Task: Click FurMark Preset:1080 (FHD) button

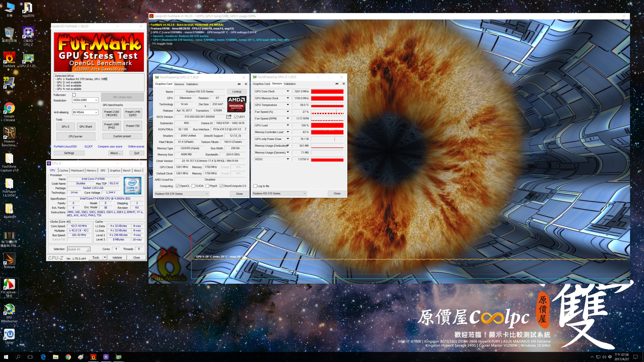Action: 112,126
